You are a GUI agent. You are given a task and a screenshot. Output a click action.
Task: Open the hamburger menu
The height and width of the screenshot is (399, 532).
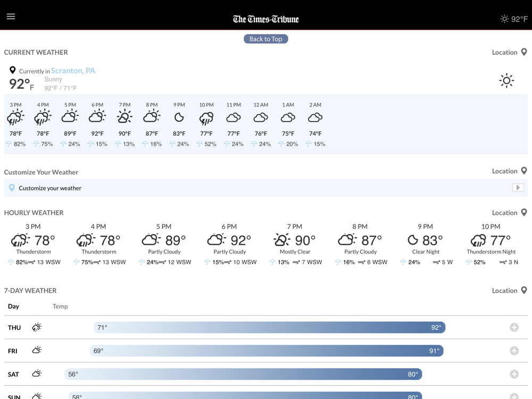point(11,16)
